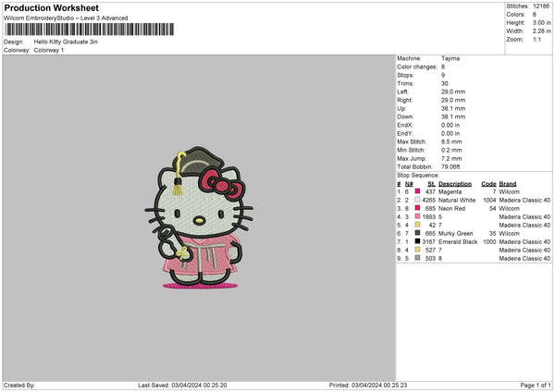Select the Natural White swatch in stop 2
555x392 pixels.
coord(417,200)
